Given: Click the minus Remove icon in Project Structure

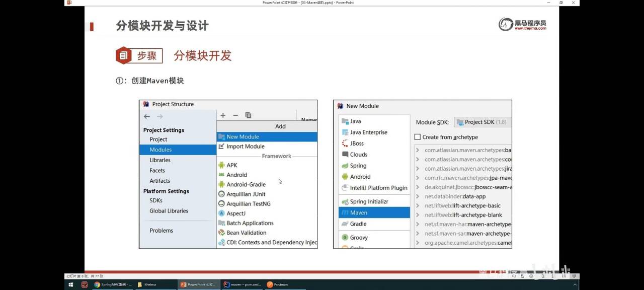Looking at the screenshot, I should (x=235, y=115).
